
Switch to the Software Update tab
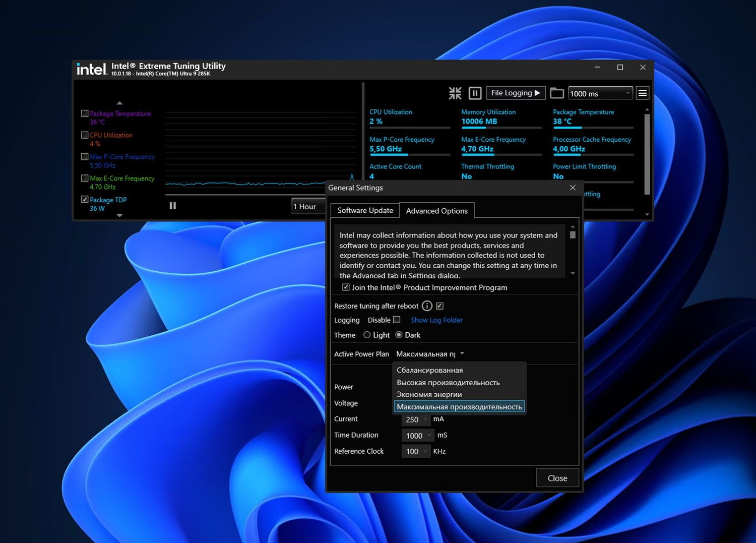click(365, 210)
